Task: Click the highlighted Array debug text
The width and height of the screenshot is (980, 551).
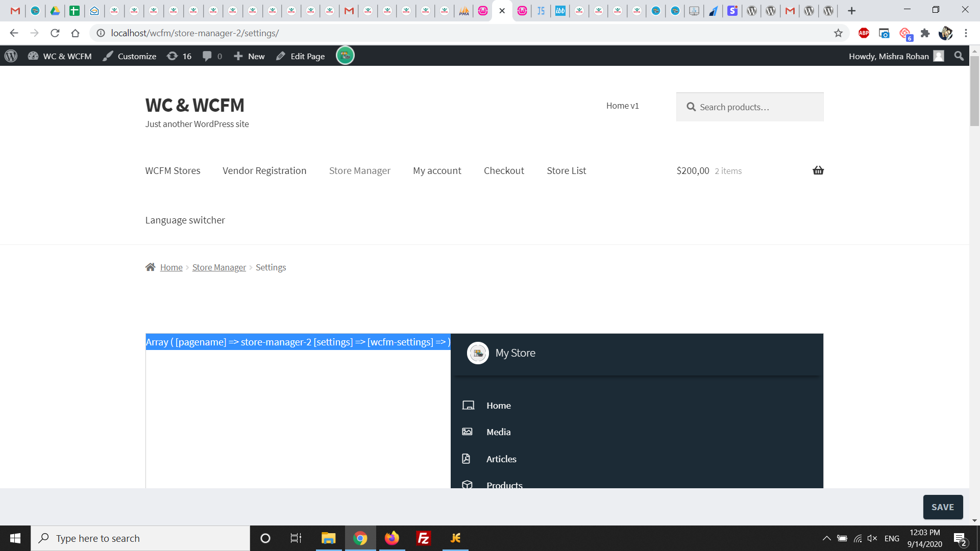Action: click(298, 342)
